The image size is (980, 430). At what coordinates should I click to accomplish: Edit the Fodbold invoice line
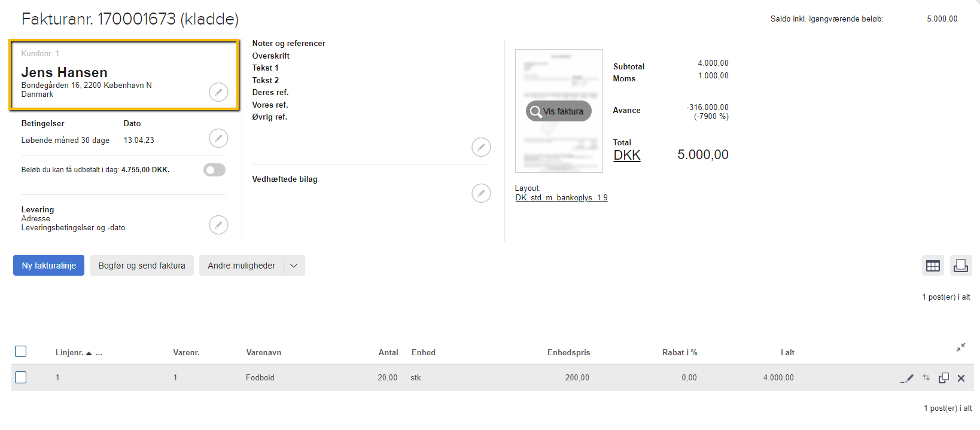908,378
